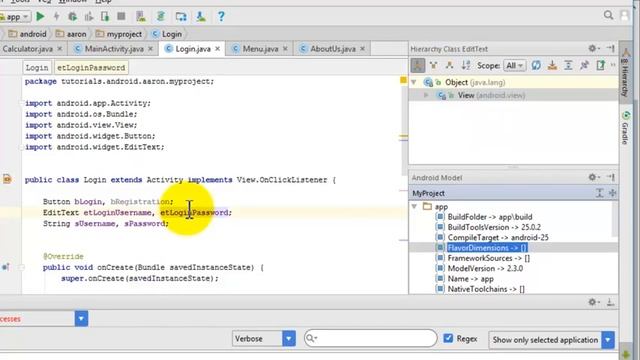
Task: Open the Verbose log level dropdown
Action: 264,338
